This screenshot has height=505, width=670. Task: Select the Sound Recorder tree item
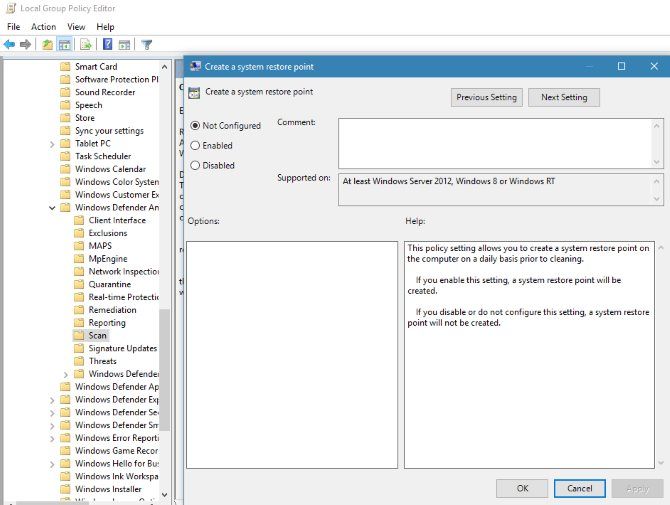pyautogui.click(x=105, y=92)
